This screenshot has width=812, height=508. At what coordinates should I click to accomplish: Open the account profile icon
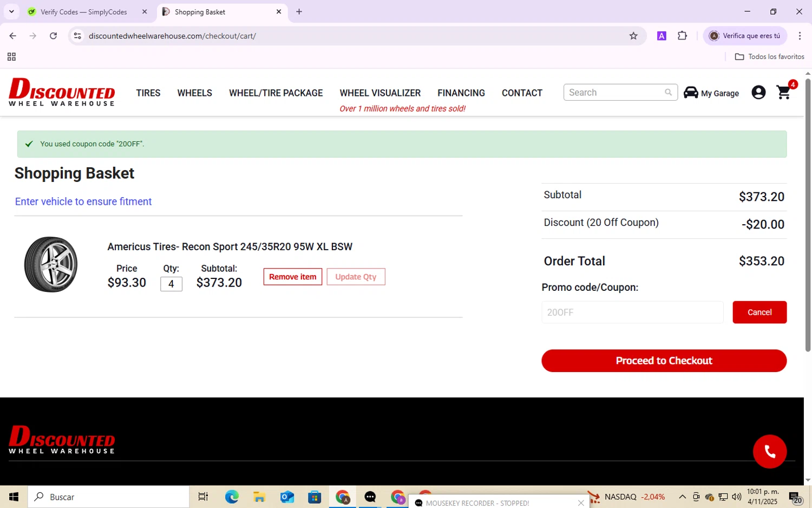(x=758, y=93)
